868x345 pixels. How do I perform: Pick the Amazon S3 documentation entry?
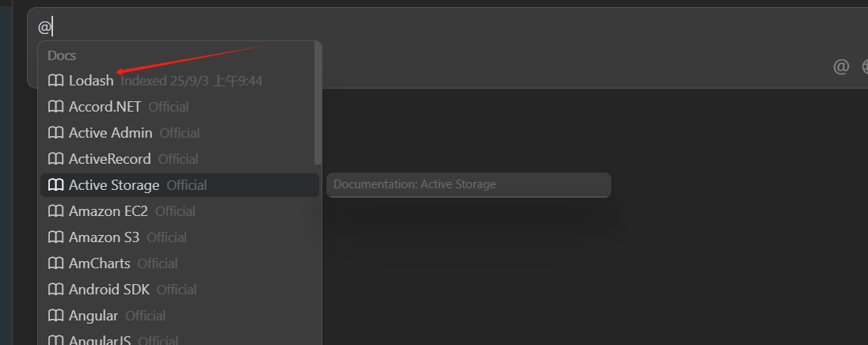(x=104, y=237)
